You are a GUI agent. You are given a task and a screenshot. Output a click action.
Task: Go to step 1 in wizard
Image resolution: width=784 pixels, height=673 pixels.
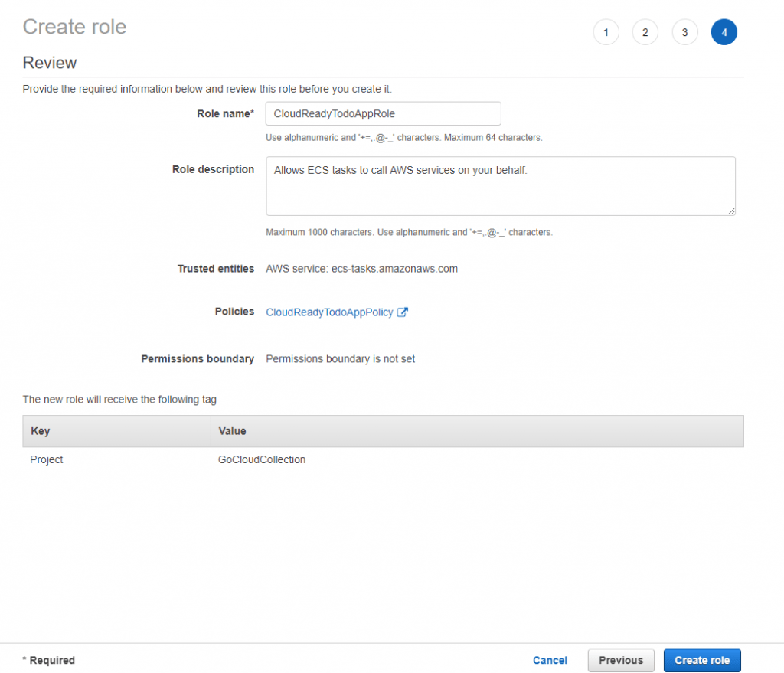[606, 32]
